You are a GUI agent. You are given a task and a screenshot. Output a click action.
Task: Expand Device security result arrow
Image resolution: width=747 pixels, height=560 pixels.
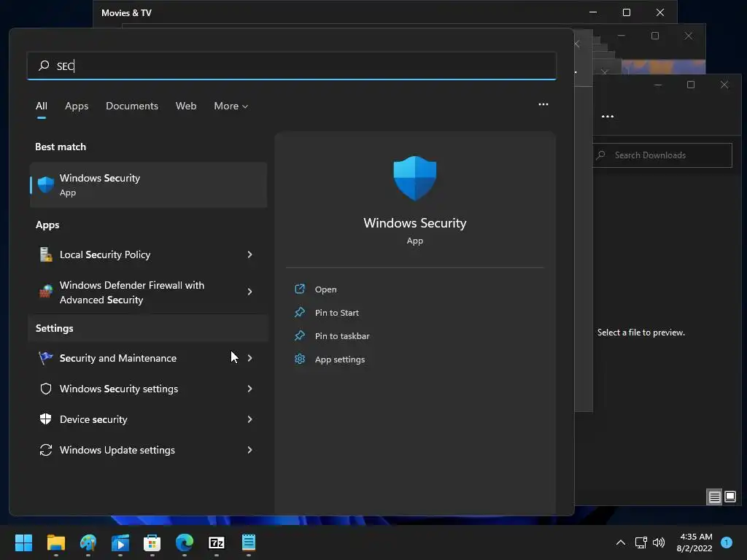pyautogui.click(x=249, y=419)
